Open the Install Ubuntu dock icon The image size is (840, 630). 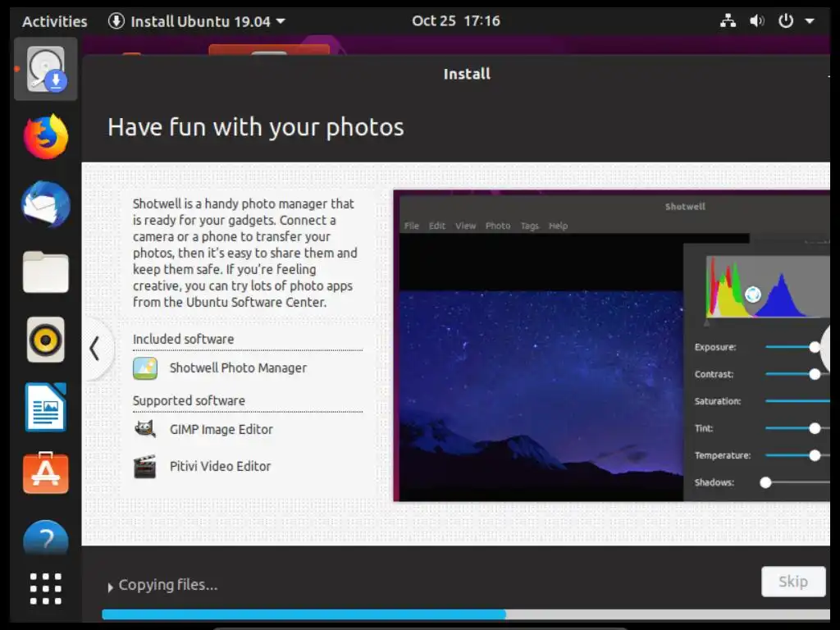point(46,69)
